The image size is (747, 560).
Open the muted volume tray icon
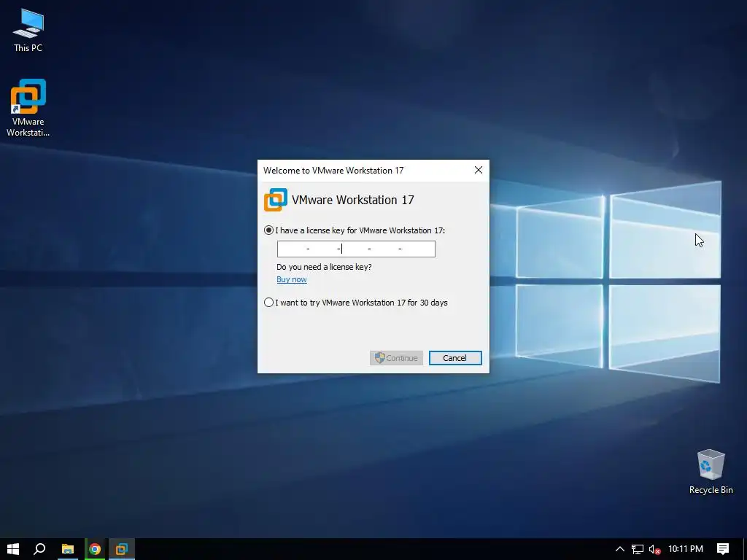pos(654,549)
